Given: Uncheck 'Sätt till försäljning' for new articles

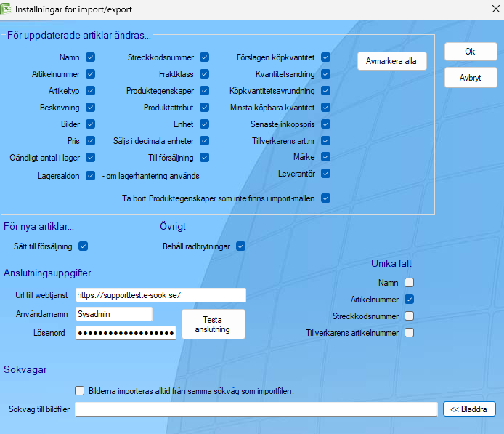Looking at the screenshot, I should click(84, 246).
